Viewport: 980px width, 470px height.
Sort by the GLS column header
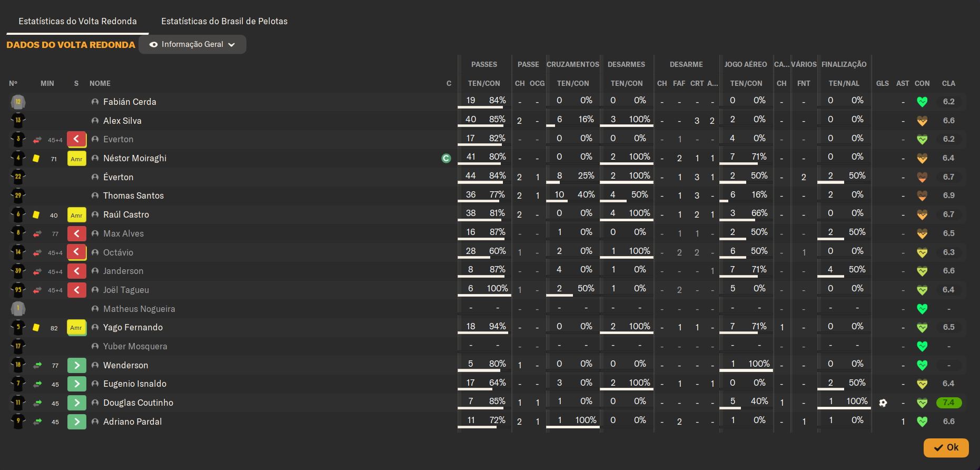click(883, 83)
